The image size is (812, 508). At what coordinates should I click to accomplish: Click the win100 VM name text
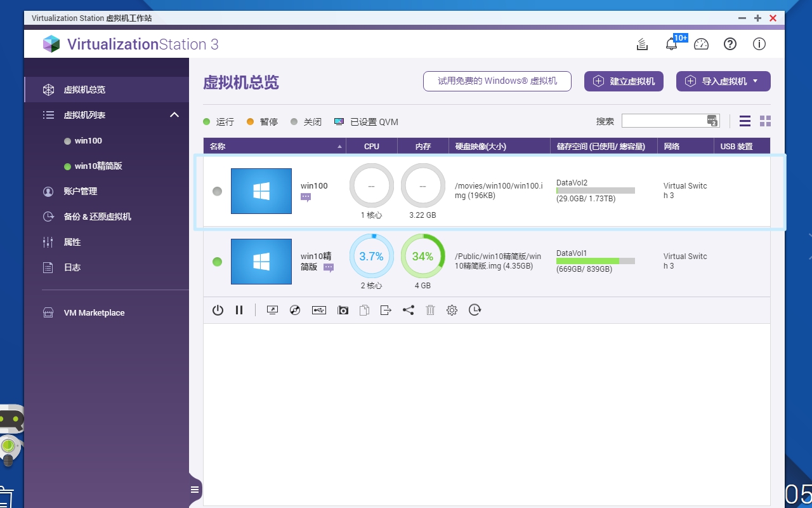(314, 186)
